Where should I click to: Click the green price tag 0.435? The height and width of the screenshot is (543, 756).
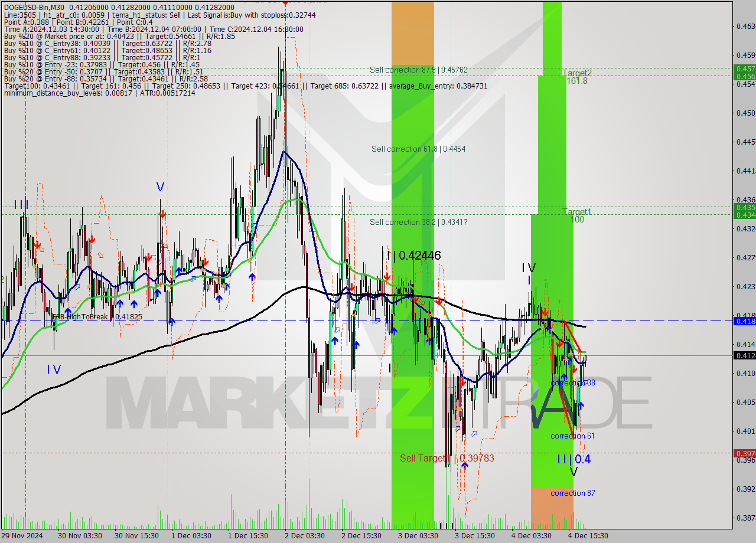click(744, 207)
